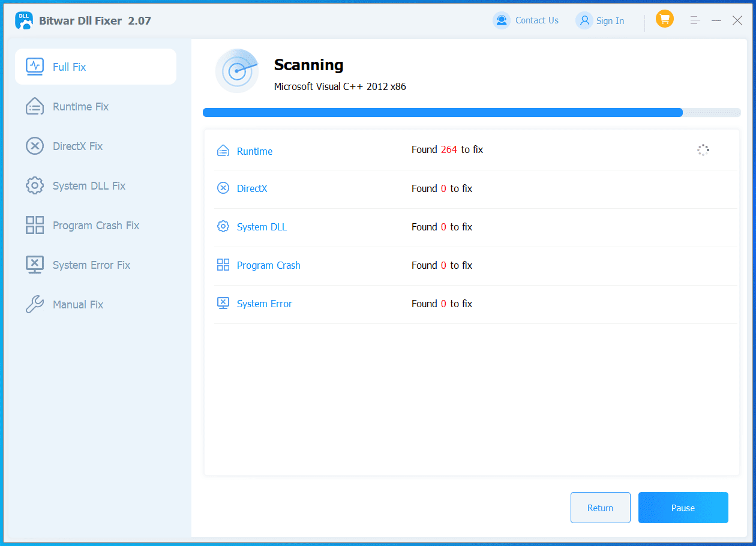The height and width of the screenshot is (546, 756).
Task: Open the orange shopping cart icon
Action: [x=664, y=19]
